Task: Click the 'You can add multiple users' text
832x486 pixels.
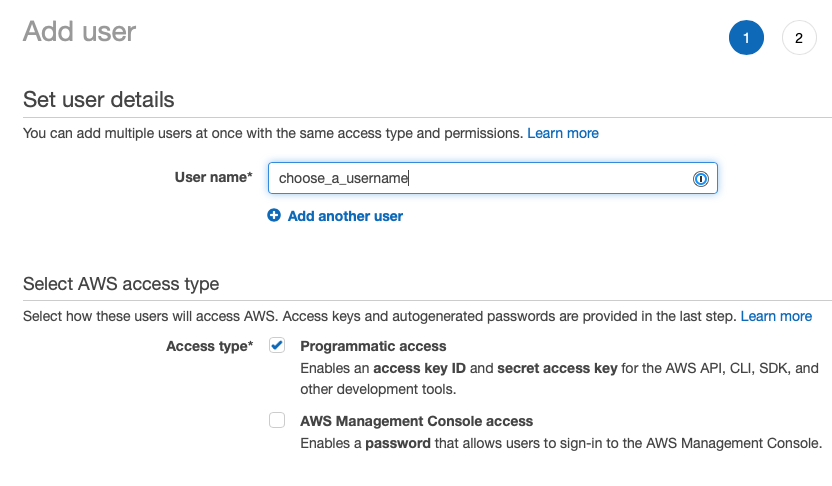Action: pos(272,133)
